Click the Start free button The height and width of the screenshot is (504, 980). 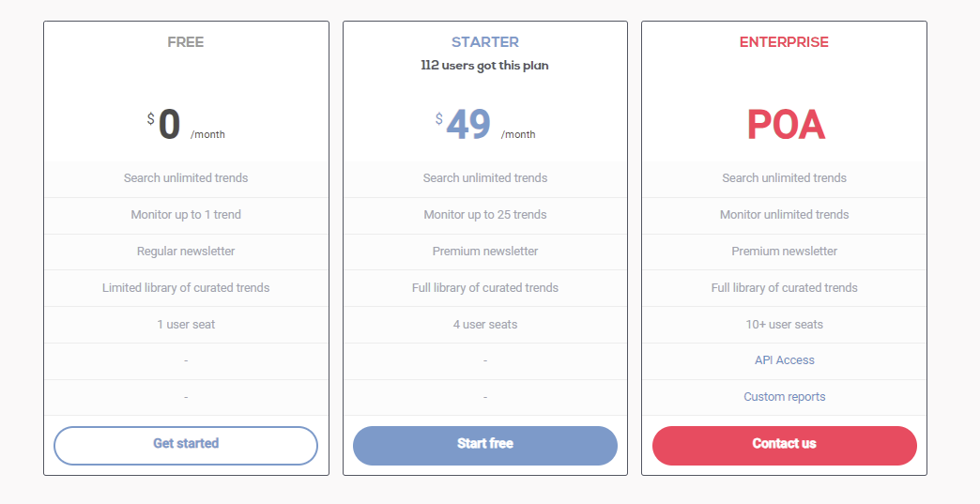coord(485,445)
